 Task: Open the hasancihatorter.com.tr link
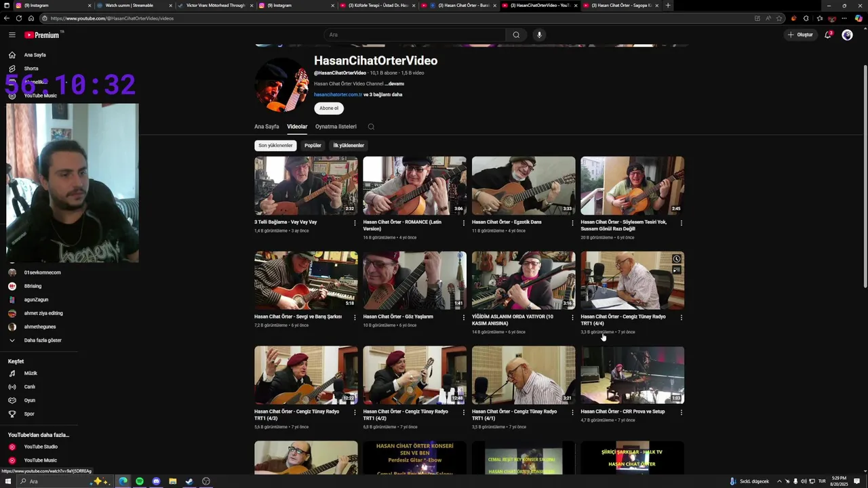tap(338, 95)
